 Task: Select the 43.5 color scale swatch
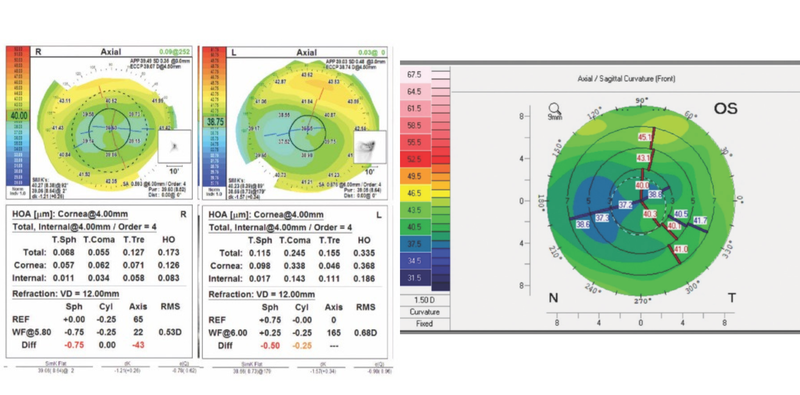(x=414, y=210)
